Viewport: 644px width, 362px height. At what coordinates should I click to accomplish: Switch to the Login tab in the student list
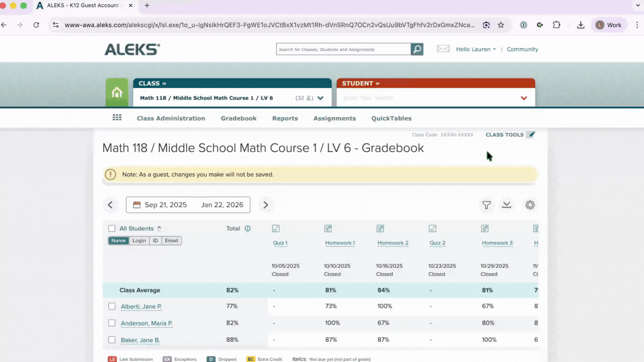click(x=139, y=240)
